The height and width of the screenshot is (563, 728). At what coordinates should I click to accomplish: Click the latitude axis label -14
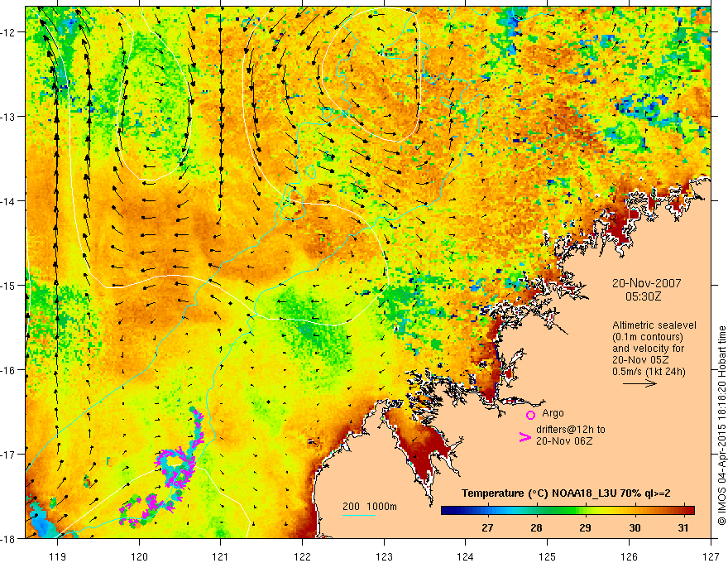[9, 201]
